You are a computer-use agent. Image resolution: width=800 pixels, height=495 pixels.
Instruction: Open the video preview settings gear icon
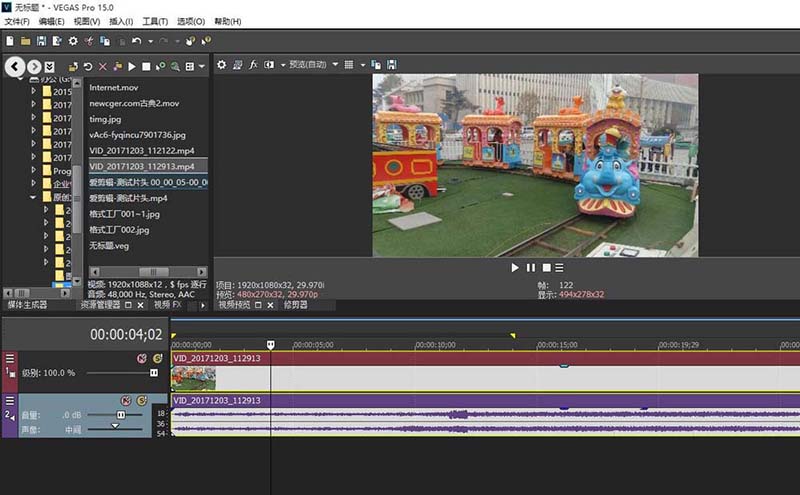pos(222,64)
